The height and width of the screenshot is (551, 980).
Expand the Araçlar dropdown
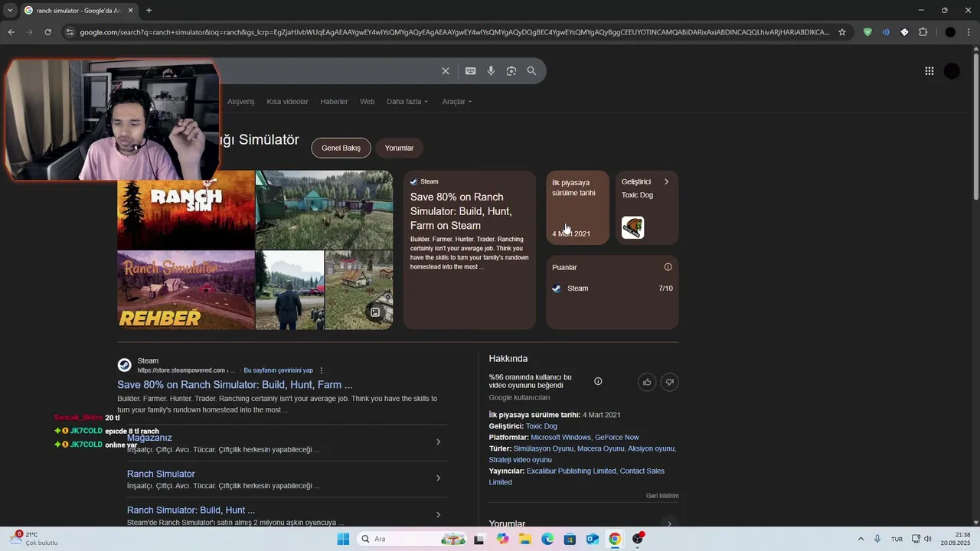(457, 101)
